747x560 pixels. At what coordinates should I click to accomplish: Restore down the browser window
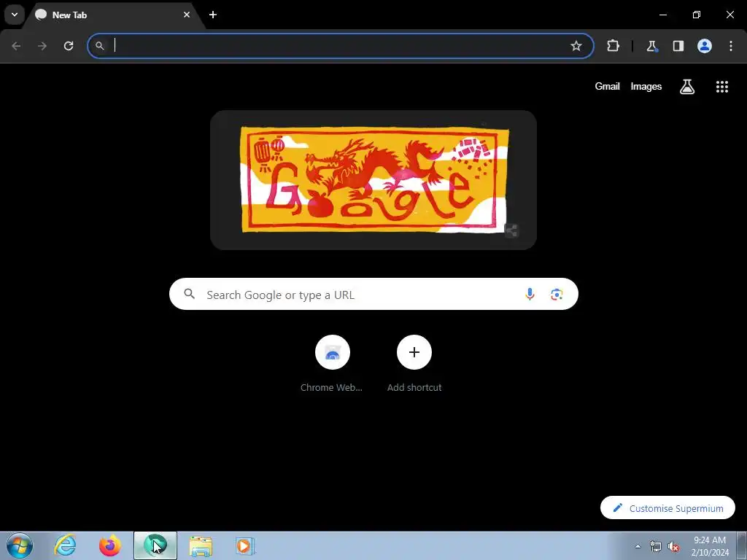[x=697, y=15]
